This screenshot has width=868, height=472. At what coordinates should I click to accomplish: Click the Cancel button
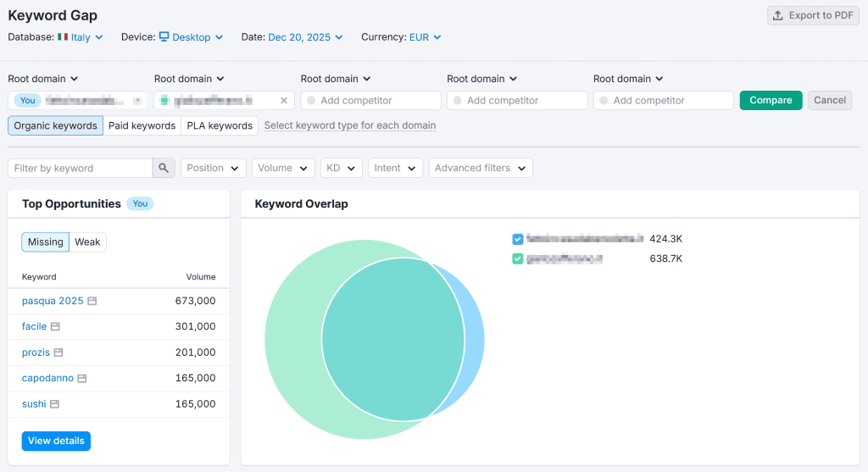[829, 100]
